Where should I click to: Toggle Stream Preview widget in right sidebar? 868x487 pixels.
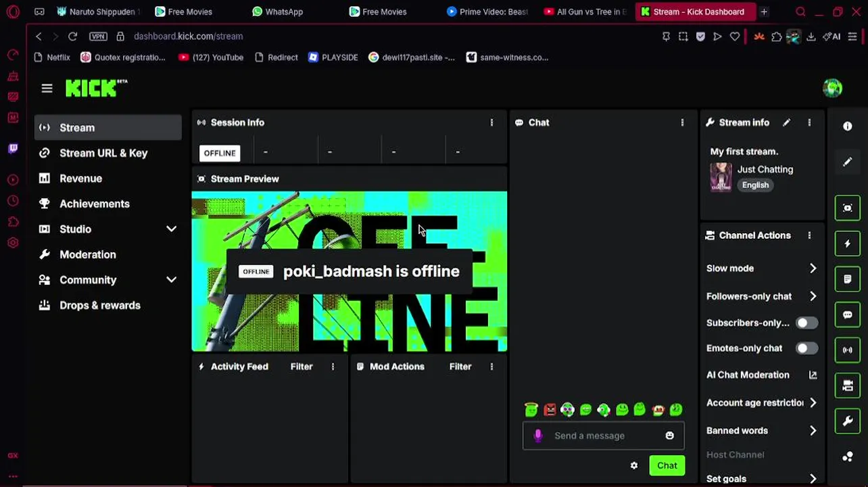[848, 208]
